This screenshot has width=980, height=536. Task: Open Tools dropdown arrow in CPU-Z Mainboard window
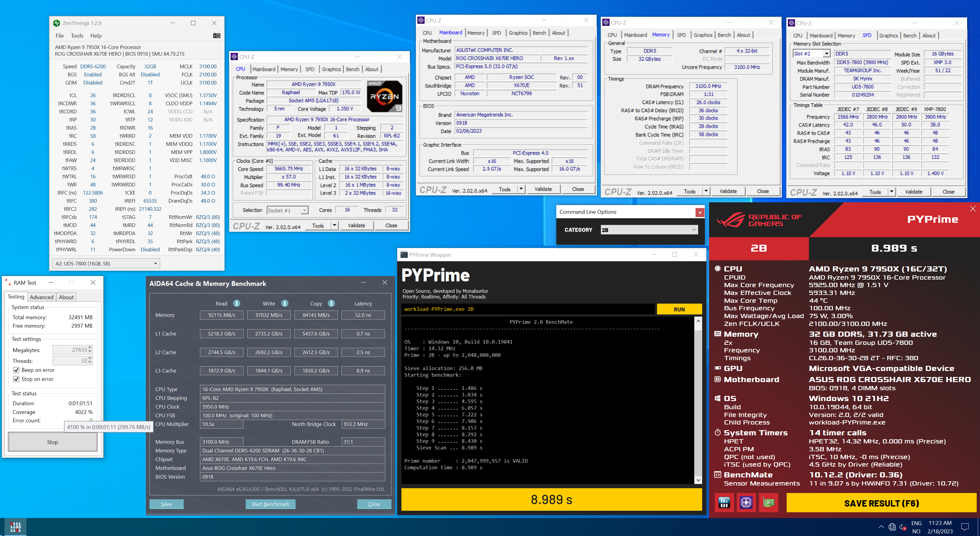point(521,189)
